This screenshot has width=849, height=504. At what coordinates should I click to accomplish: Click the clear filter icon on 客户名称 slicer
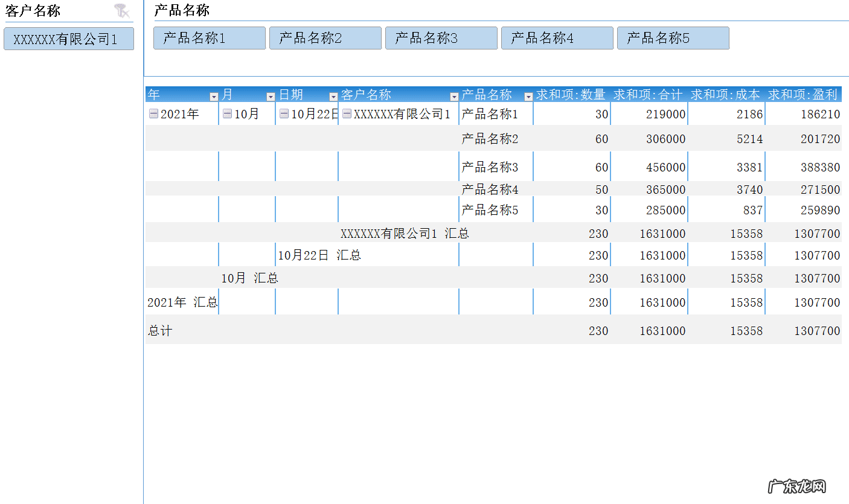122,10
